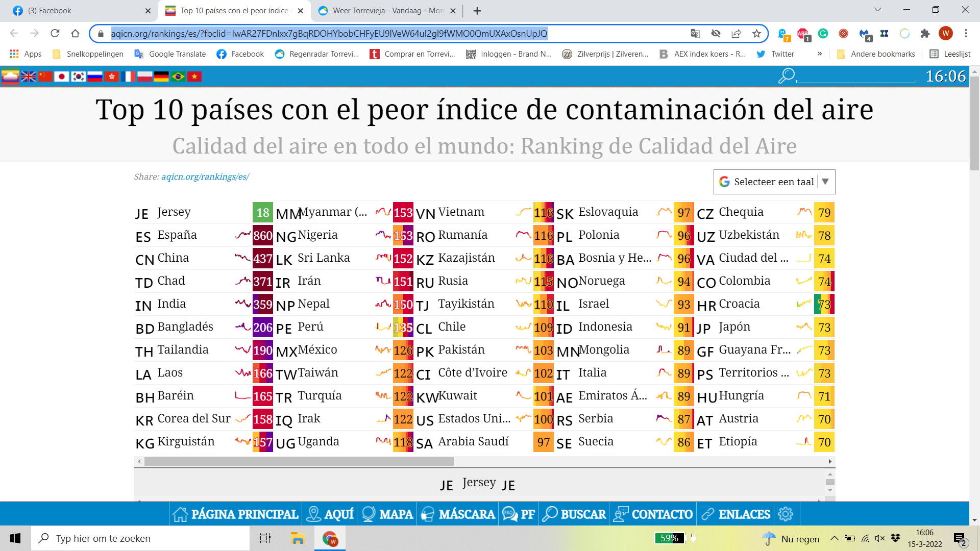Click the magnifier search icon in the page header
The width and height of the screenshot is (980, 551).
pyautogui.click(x=786, y=76)
